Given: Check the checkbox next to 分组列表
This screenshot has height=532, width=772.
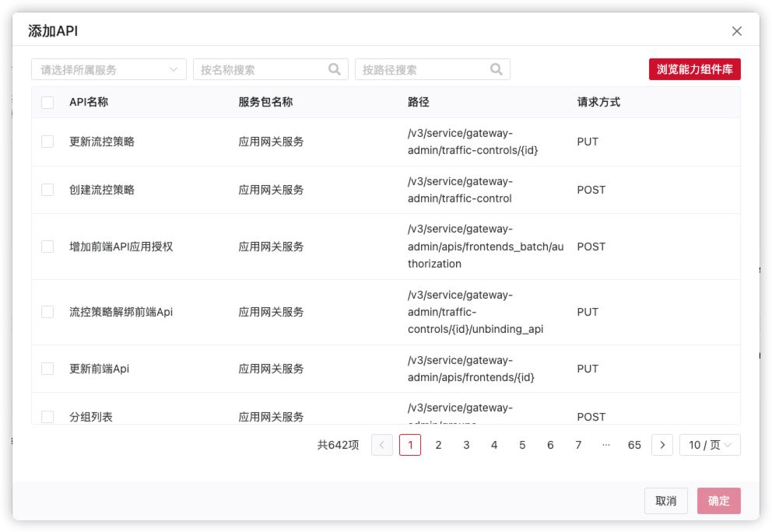Looking at the screenshot, I should click(47, 416).
